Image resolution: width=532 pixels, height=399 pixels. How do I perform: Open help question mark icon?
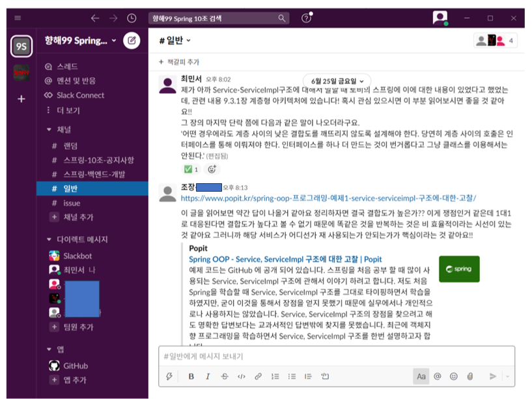coord(307,18)
